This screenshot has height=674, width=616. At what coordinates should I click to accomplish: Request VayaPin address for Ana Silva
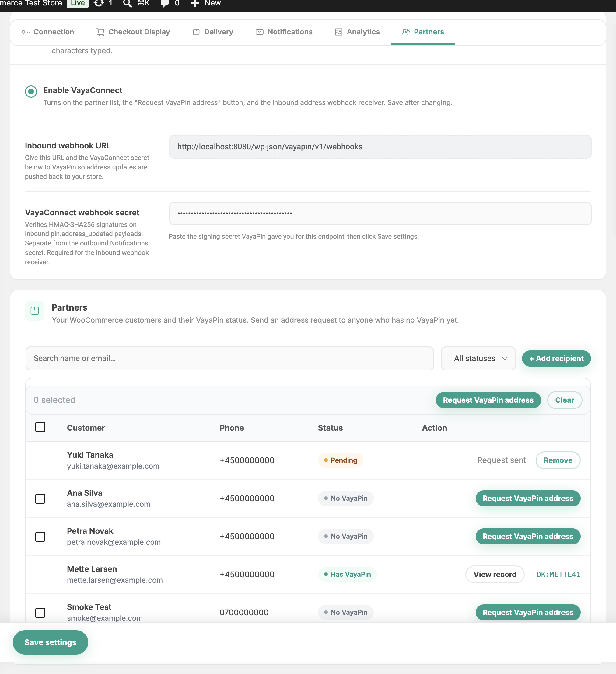coord(528,499)
